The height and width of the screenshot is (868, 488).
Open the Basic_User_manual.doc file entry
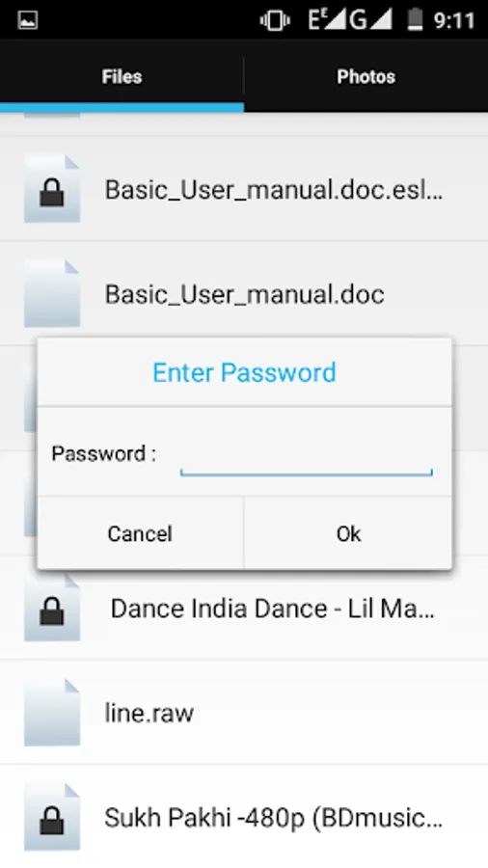tap(244, 293)
